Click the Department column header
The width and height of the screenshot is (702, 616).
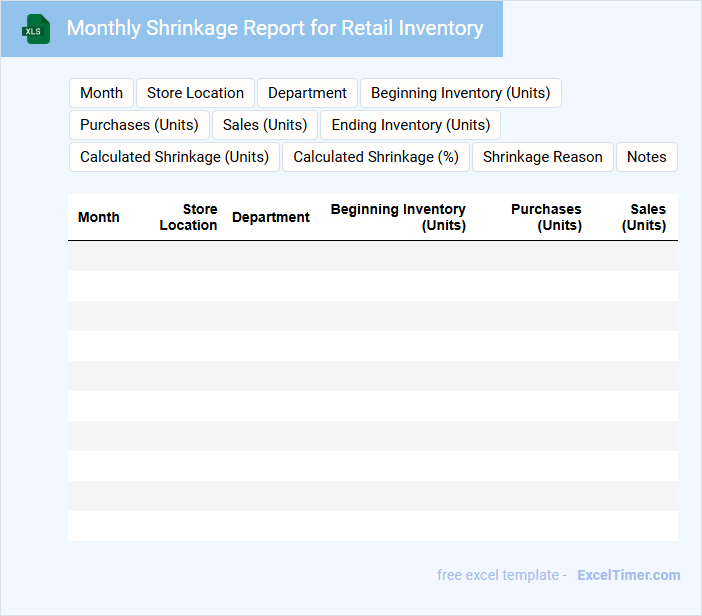[x=270, y=217]
